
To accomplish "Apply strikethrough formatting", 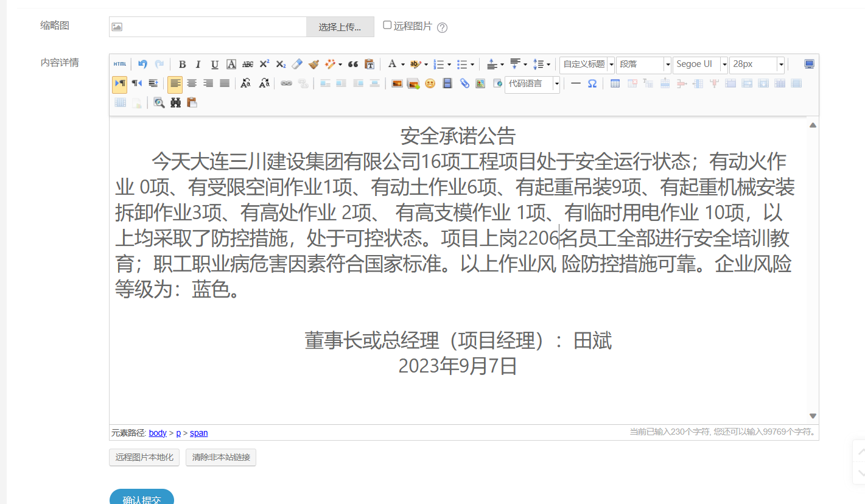I will (248, 64).
